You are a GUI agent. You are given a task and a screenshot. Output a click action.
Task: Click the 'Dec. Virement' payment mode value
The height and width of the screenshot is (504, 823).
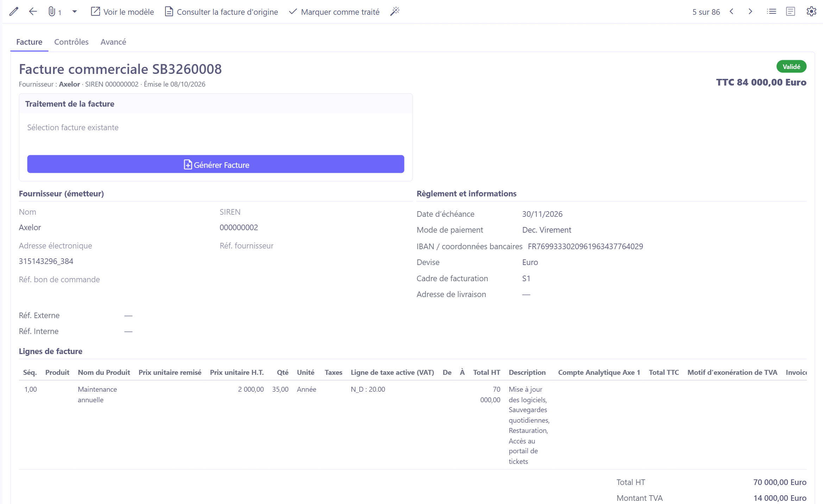547,230
